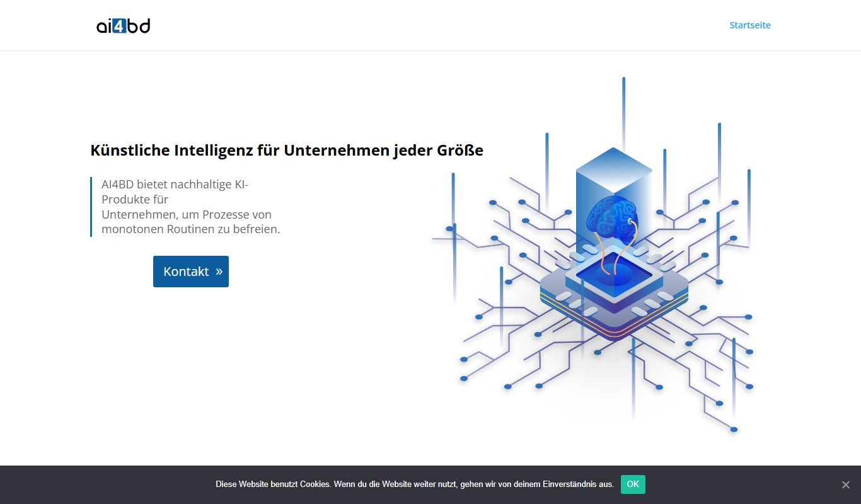Viewport: 861px width, 504px height.
Task: Click the ai4bd logo
Action: (123, 25)
